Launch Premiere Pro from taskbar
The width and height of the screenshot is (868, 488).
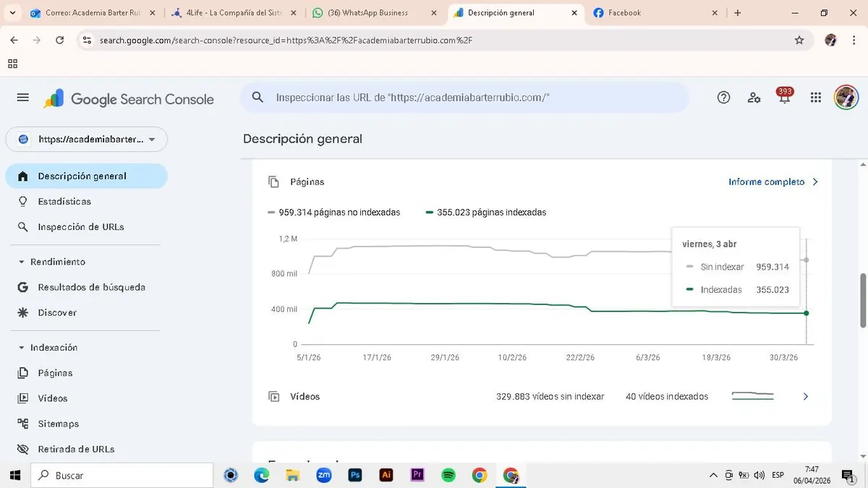pyautogui.click(x=417, y=475)
